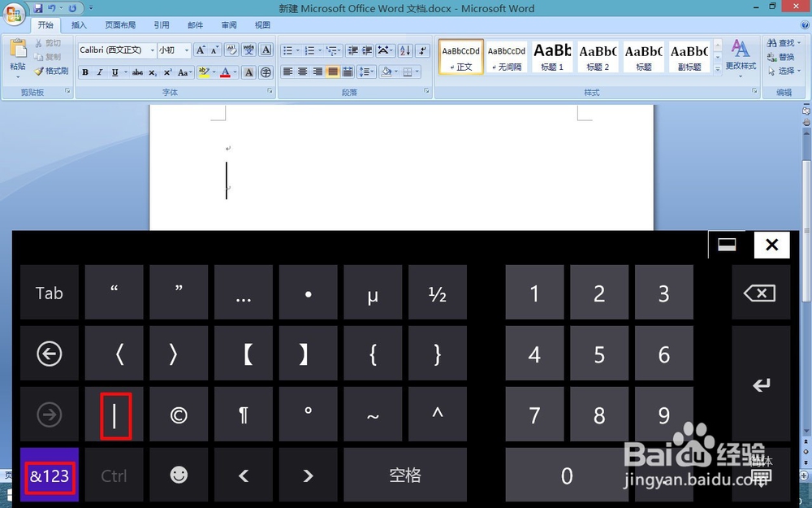
Task: Open the 页面布局 (Page Layout) tab
Action: click(x=120, y=25)
